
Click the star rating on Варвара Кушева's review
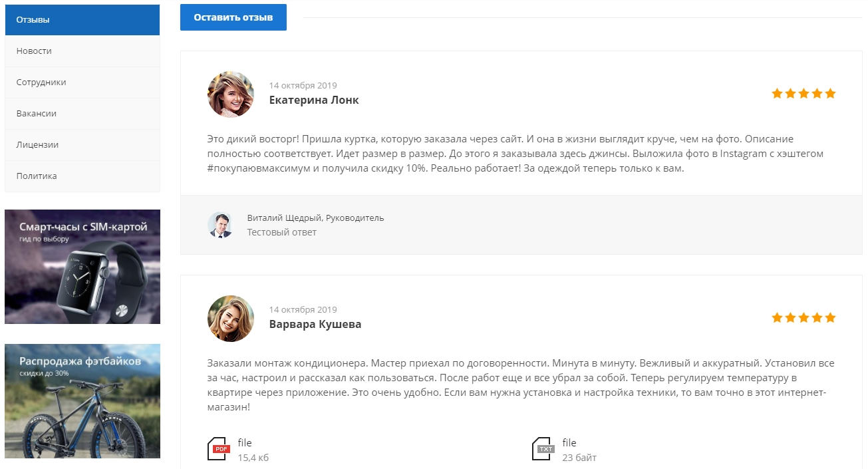(803, 318)
